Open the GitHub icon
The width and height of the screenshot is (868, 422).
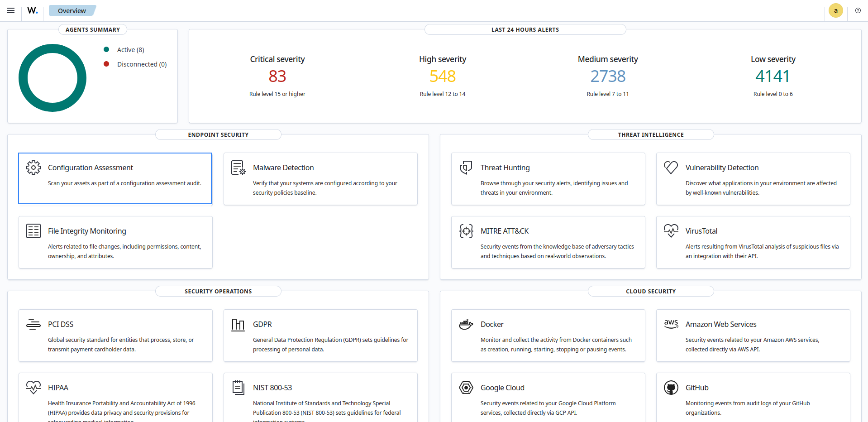671,388
